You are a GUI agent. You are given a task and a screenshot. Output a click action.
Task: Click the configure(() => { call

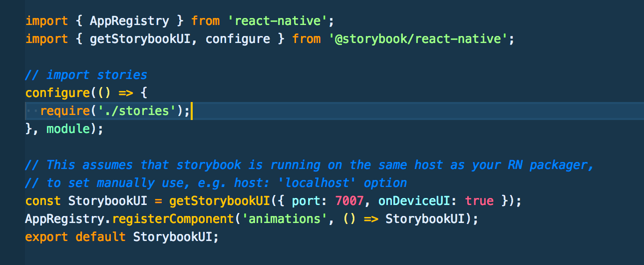coord(86,93)
